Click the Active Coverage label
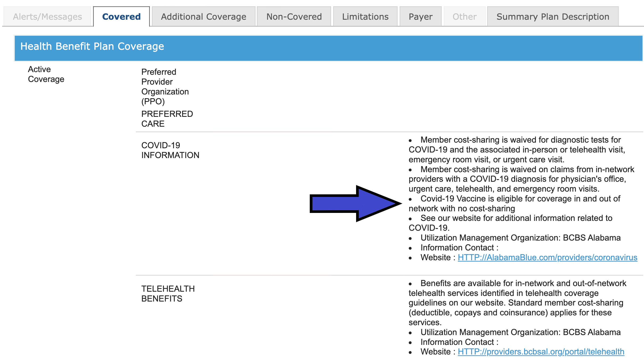Screen dimensions: 644x363 (x=46, y=74)
